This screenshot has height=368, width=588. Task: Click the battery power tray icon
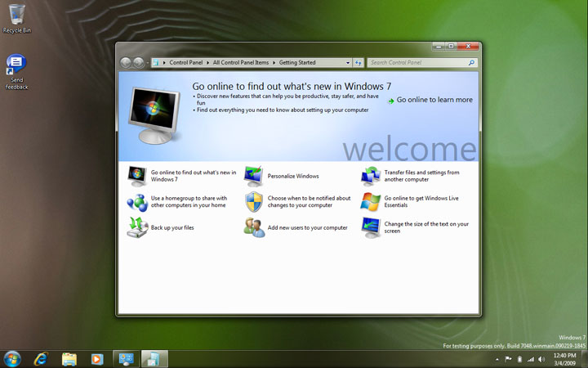click(x=519, y=359)
